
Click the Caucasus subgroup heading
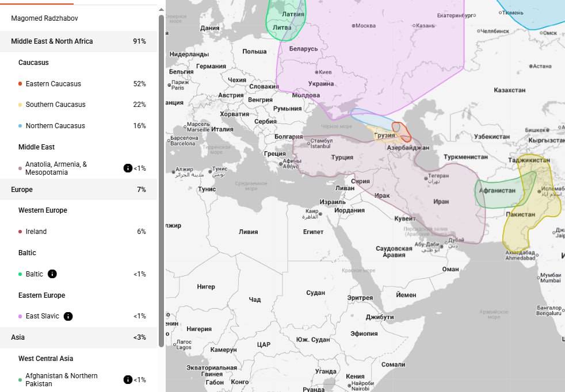click(x=33, y=63)
